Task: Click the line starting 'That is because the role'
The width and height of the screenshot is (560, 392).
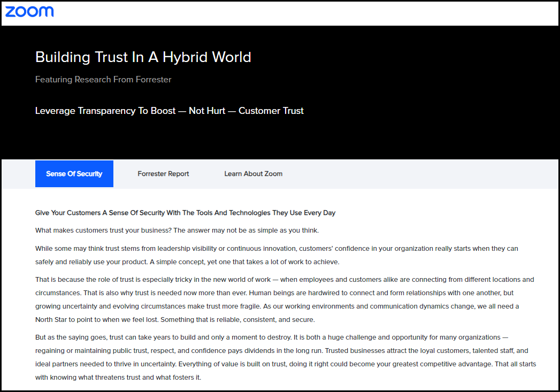Action: 284,280
